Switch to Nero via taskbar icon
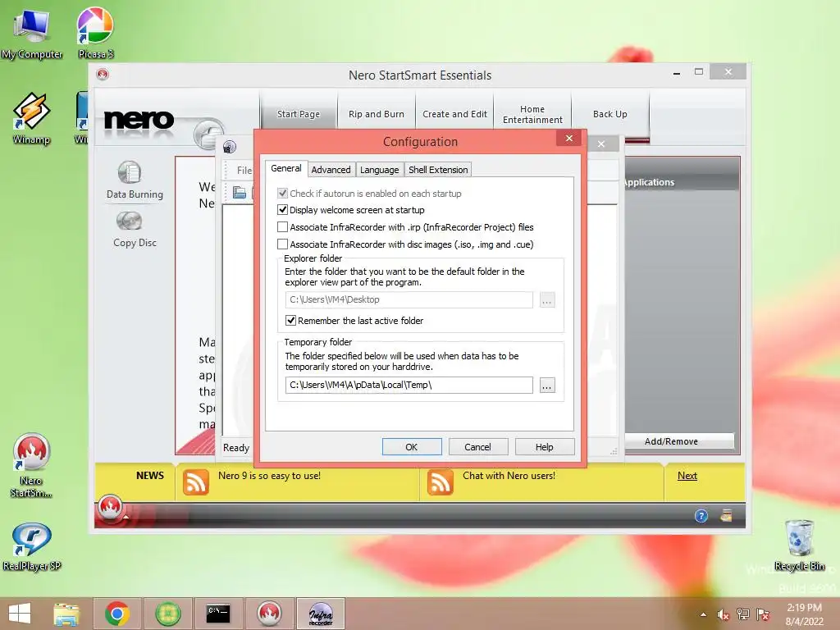840x630 pixels. (x=268, y=614)
